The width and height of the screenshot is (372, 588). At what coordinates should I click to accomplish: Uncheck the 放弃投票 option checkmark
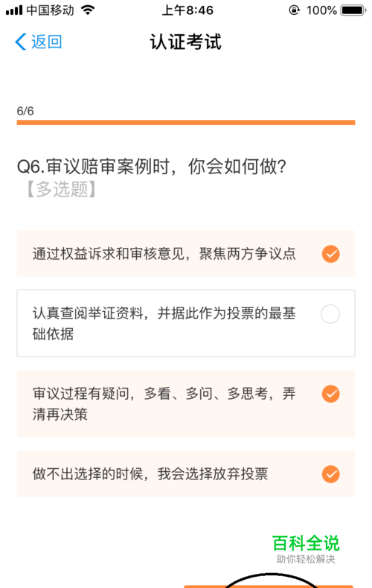click(330, 474)
